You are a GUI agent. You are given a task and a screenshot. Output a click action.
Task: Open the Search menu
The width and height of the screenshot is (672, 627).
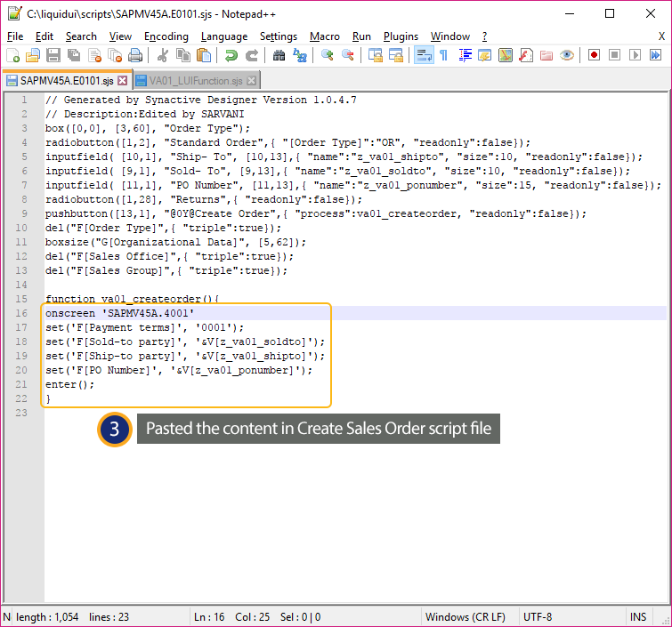(x=81, y=36)
